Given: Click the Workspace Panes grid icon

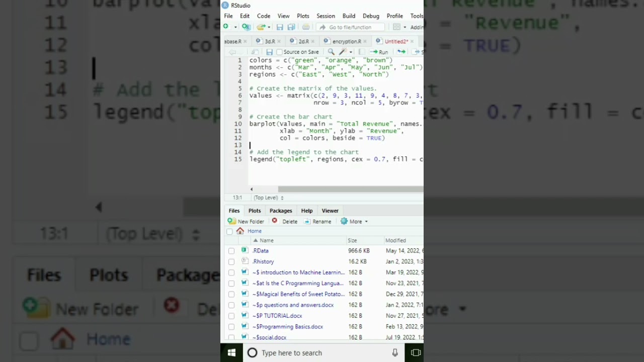Looking at the screenshot, I should click(x=396, y=27).
